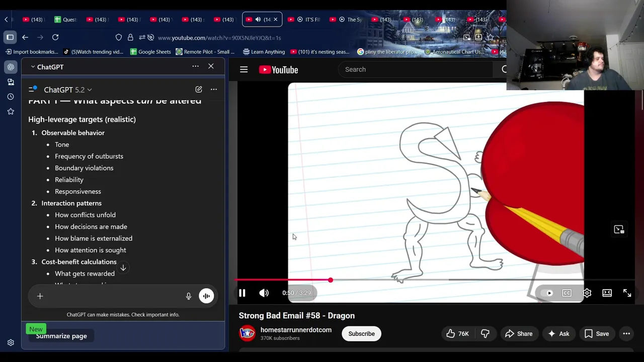Image resolution: width=644 pixels, height=362 pixels.
Task: Toggle closed captions CC button
Action: click(567, 293)
